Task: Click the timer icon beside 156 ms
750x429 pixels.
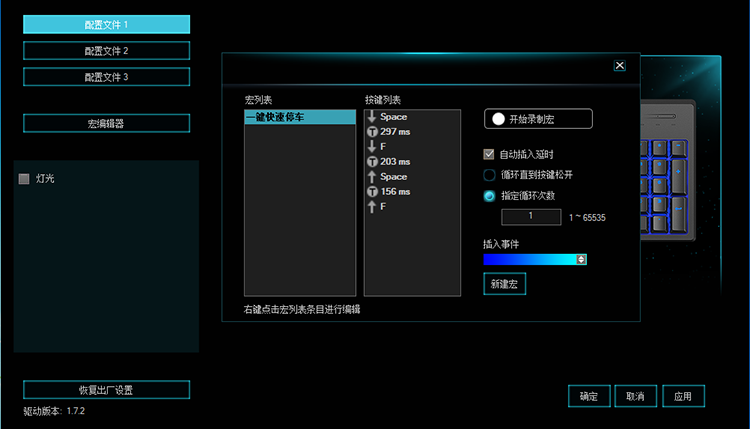Action: pyautogui.click(x=372, y=192)
